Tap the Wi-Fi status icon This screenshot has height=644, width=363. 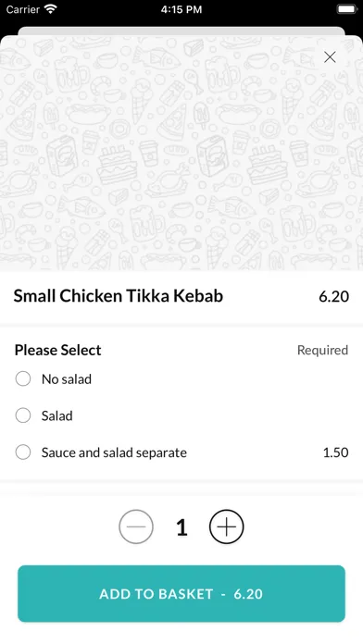(51, 9)
